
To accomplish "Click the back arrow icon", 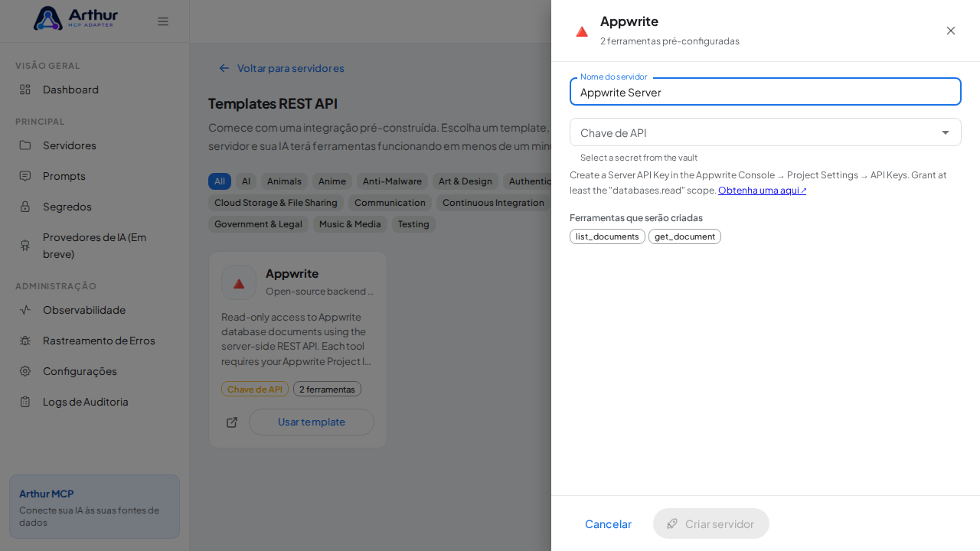I will point(224,68).
